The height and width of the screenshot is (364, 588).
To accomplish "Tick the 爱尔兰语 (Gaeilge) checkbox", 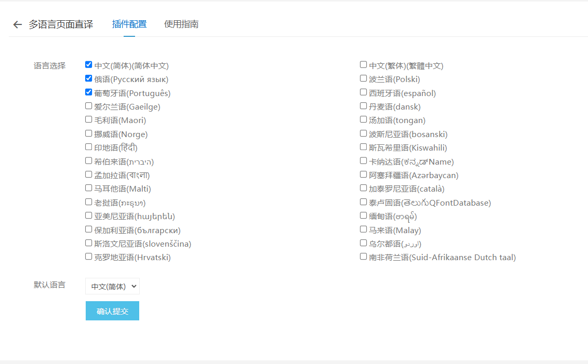I will point(89,106).
